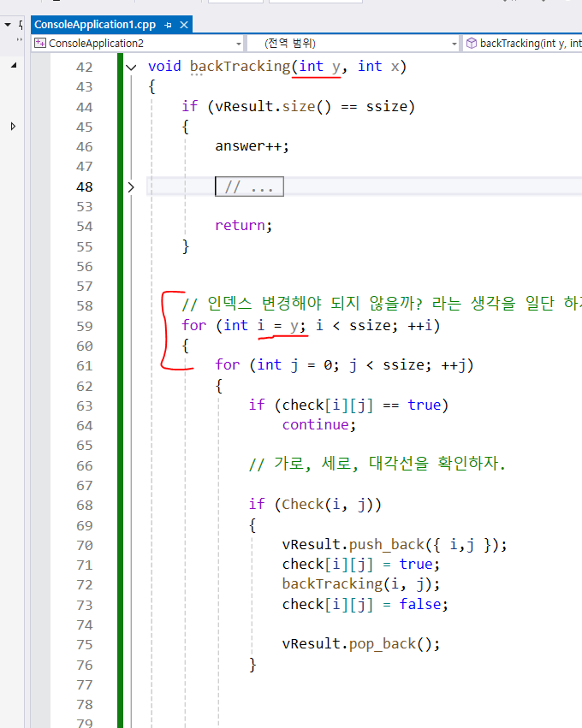Click the collapsed // ... comment box
The height and width of the screenshot is (728, 582).
click(x=249, y=186)
